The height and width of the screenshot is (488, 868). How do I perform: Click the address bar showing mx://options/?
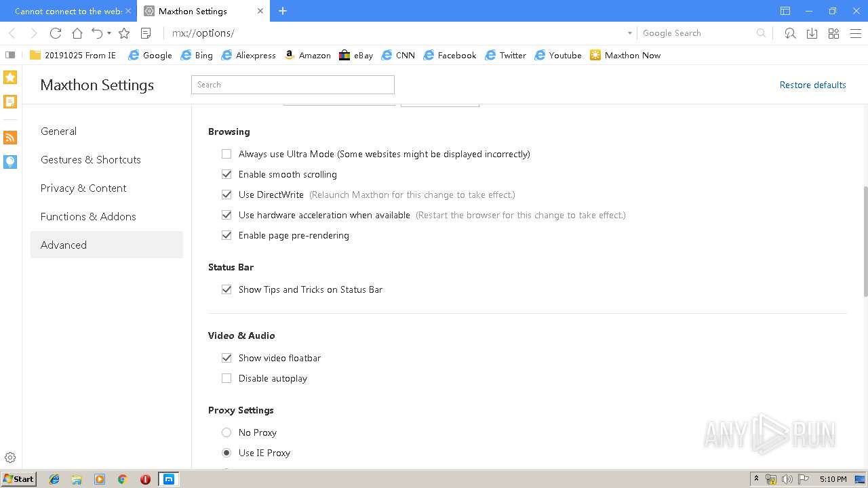(x=395, y=33)
